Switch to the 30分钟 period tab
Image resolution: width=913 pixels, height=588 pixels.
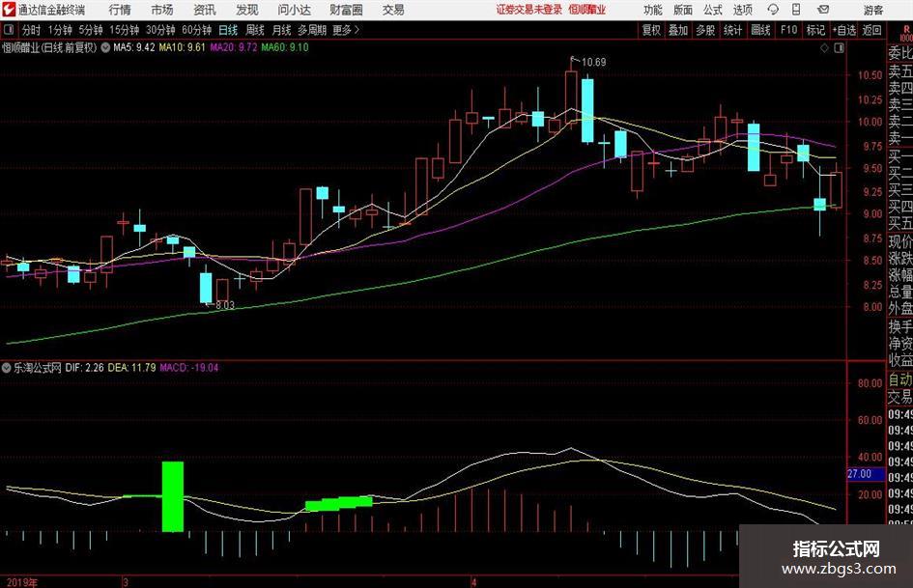[160, 30]
